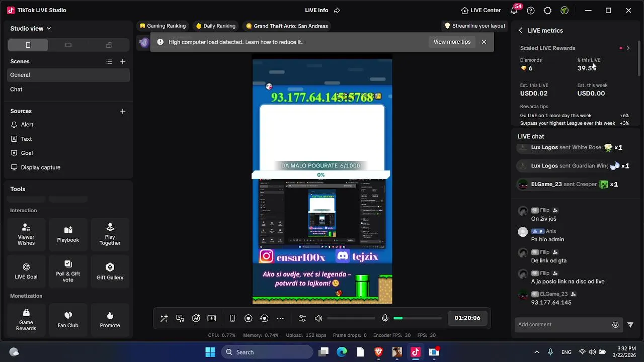Switch to the Daily Ranking tab
The height and width of the screenshot is (362, 644).
pyautogui.click(x=216, y=26)
